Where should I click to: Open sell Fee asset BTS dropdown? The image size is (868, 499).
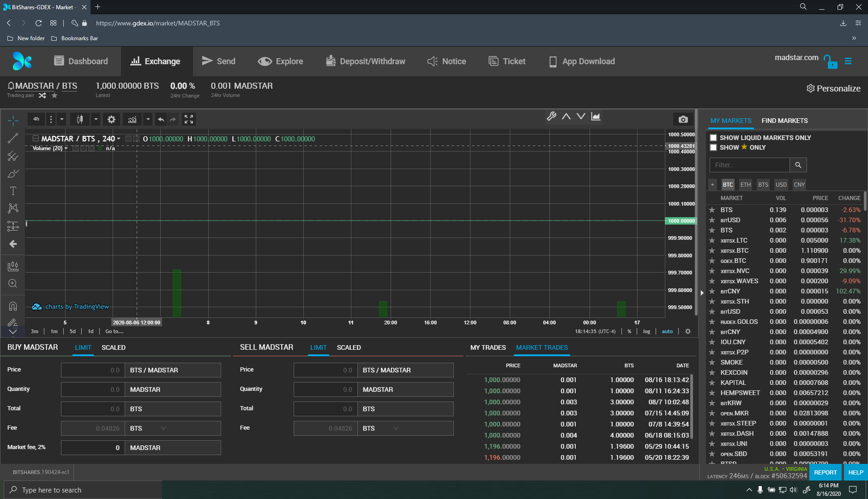point(396,428)
